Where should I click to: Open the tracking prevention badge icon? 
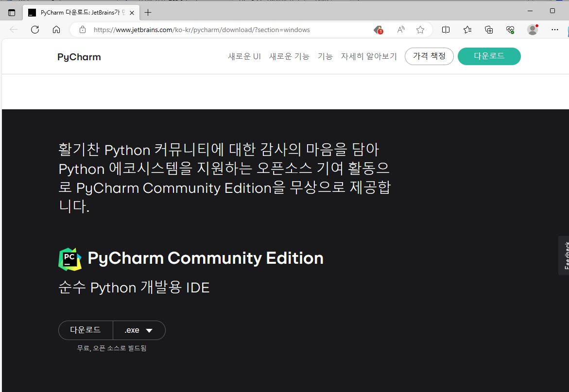coord(378,30)
